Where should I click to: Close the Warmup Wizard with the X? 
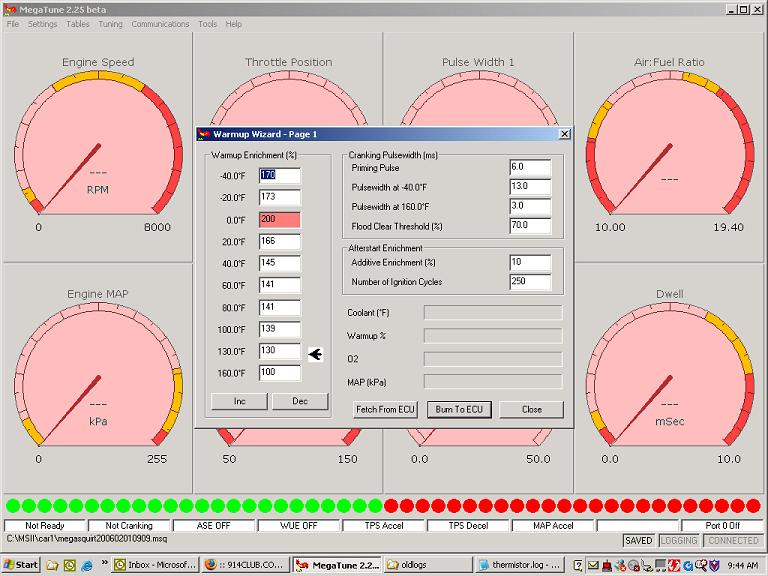pos(564,134)
